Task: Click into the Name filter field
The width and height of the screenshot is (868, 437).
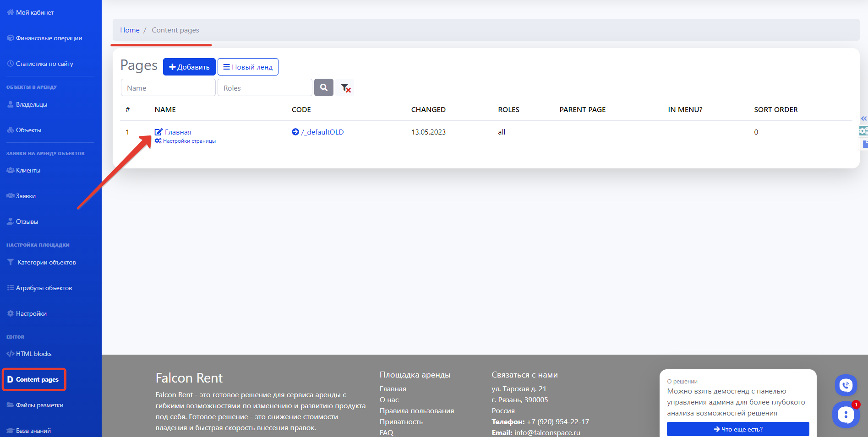Action: pyautogui.click(x=168, y=88)
